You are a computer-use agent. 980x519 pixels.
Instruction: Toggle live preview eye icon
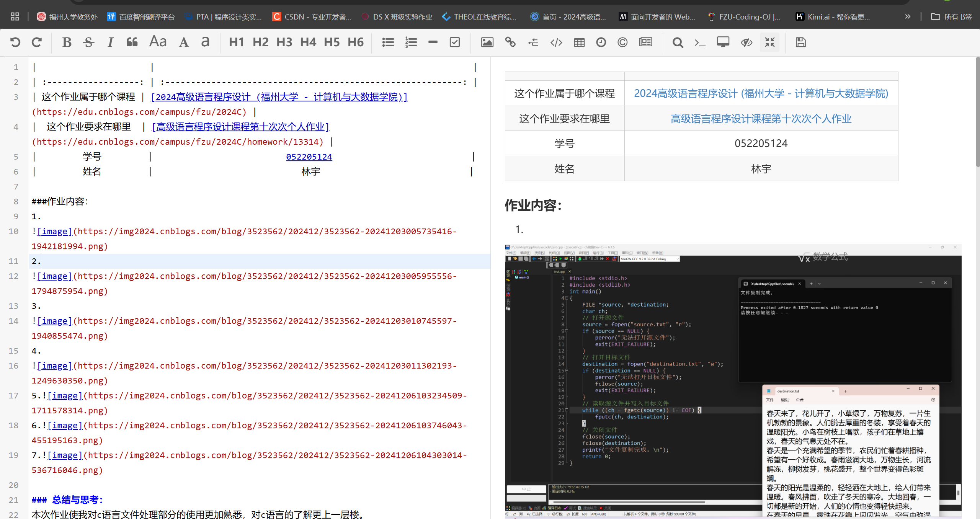pos(746,42)
